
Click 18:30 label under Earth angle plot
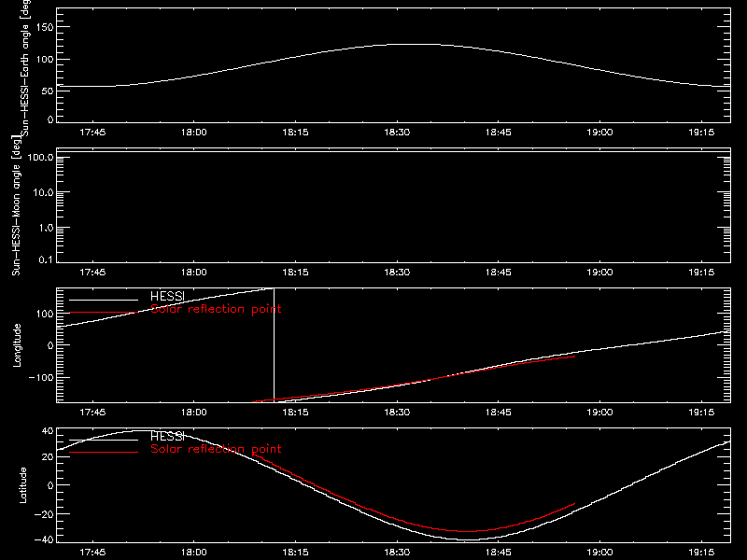point(397,132)
